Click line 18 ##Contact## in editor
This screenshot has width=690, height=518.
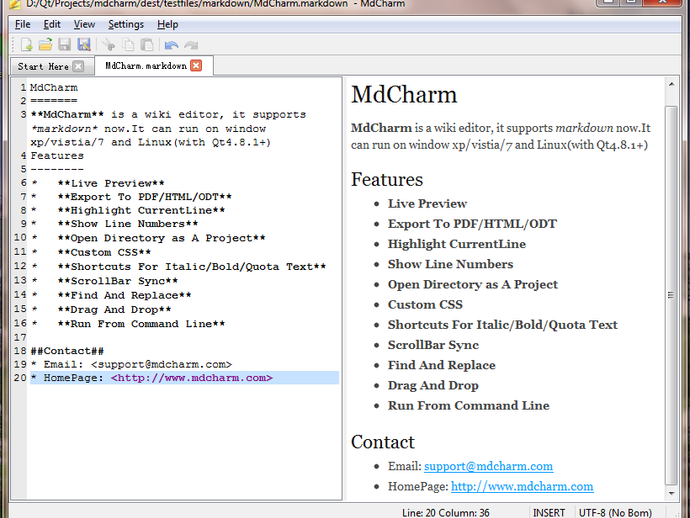point(67,351)
